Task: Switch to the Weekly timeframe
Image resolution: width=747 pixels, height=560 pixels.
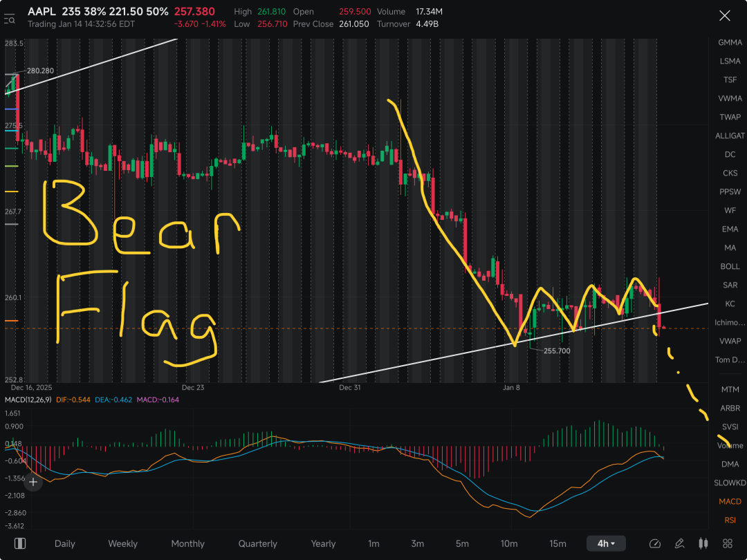Action: (123, 543)
